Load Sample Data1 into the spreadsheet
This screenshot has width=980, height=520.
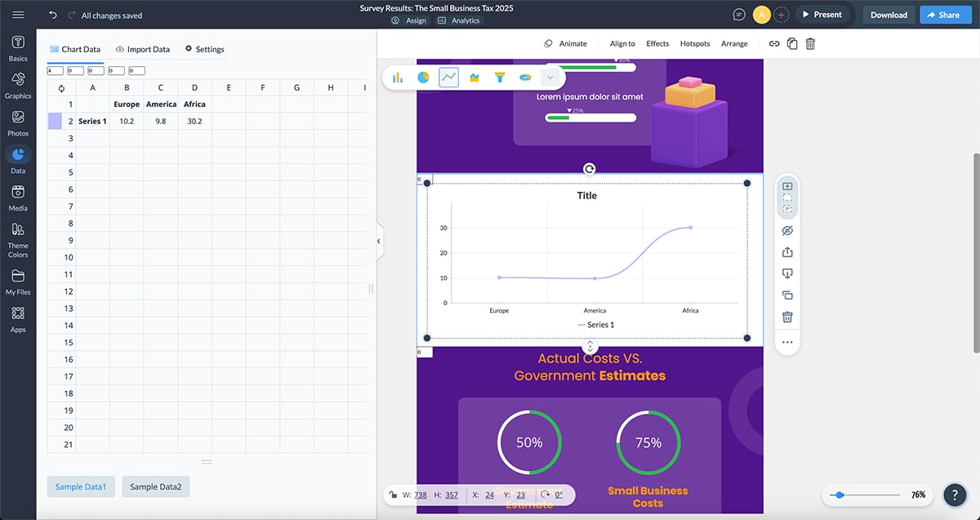pyautogui.click(x=80, y=486)
